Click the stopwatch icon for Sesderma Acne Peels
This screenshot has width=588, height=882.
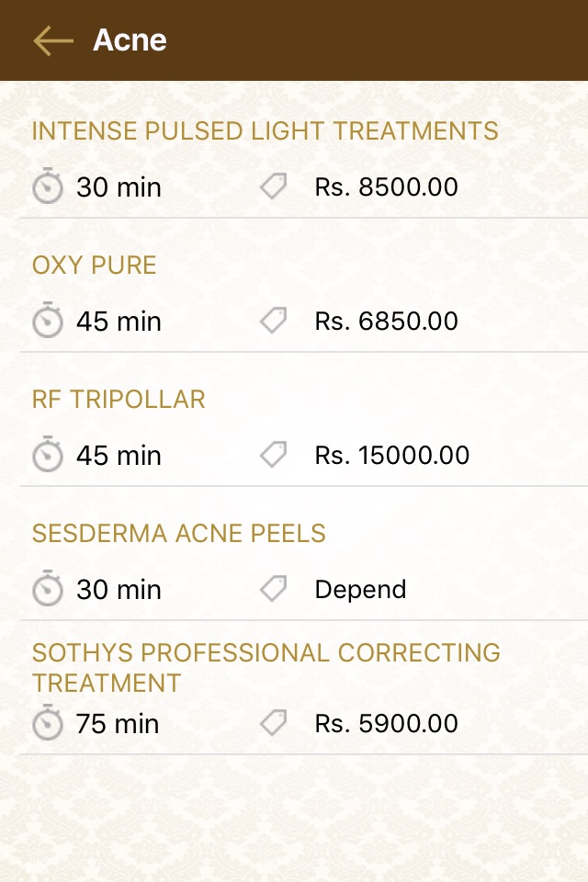[48, 590]
